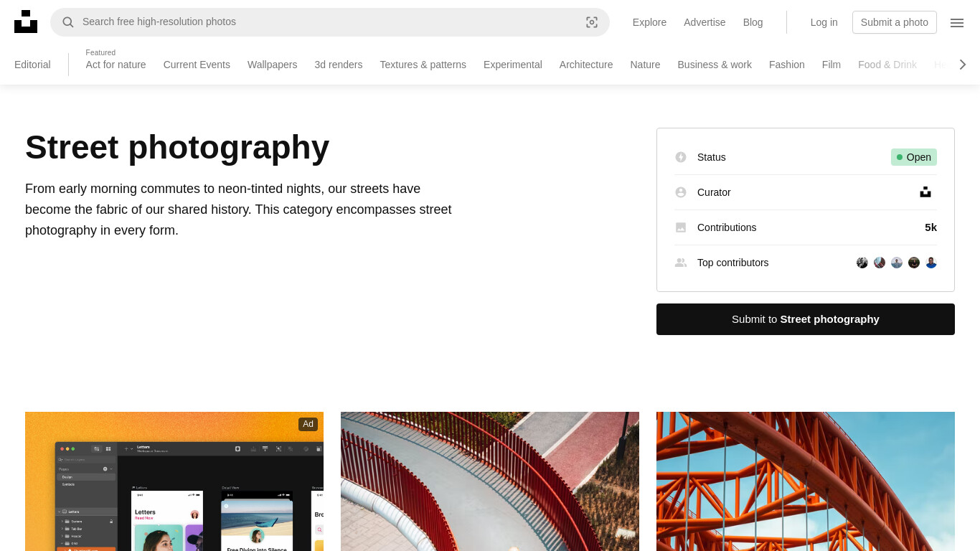The height and width of the screenshot is (551, 980).
Task: Select the Textures & patterns category
Action: (423, 65)
